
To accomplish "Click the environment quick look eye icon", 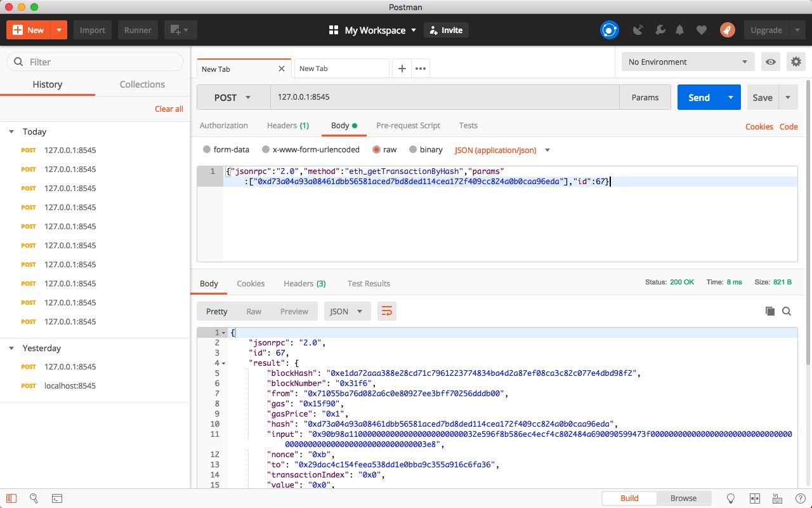I will click(771, 62).
